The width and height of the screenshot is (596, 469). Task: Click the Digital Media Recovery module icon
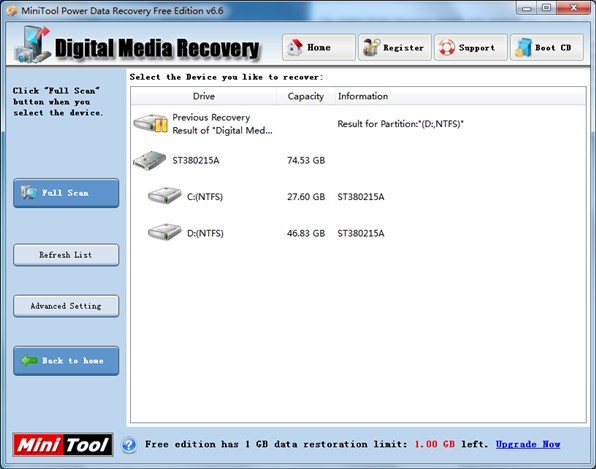coord(32,45)
